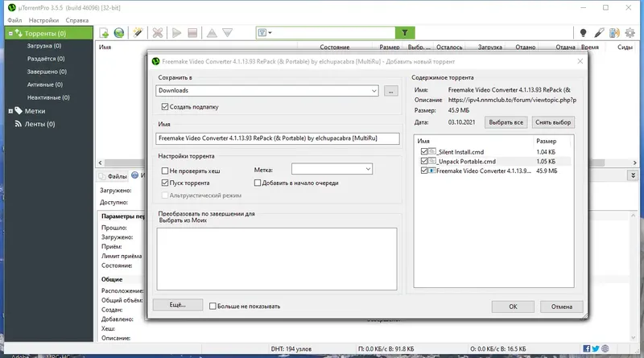644x358 pixels.
Task: Click the right arrow of horizontal scrollbar
Action: (634, 163)
